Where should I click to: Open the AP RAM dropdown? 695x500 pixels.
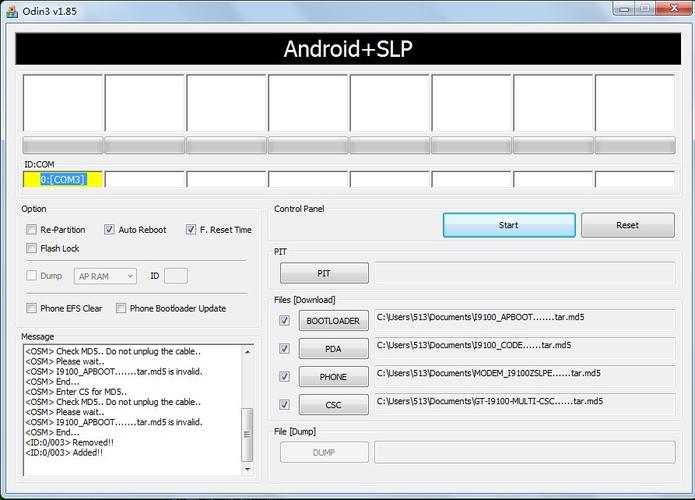[105, 276]
